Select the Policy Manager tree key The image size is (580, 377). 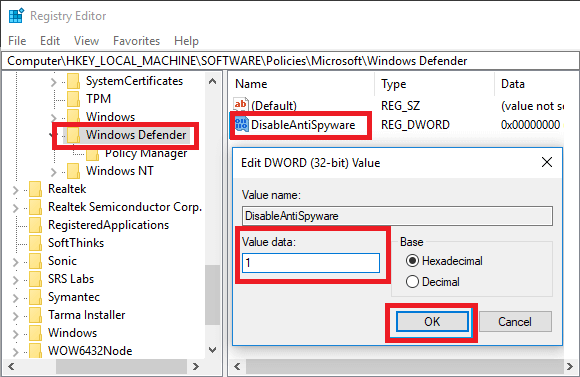146,153
